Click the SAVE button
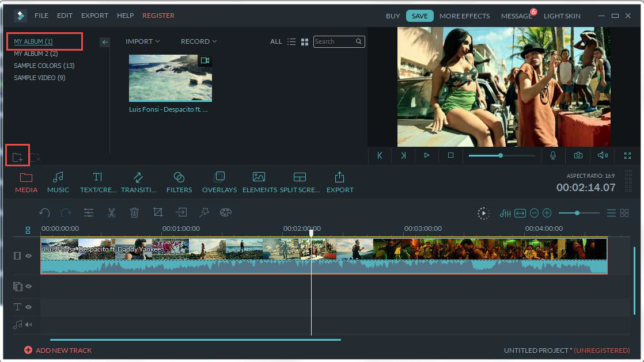 (419, 16)
